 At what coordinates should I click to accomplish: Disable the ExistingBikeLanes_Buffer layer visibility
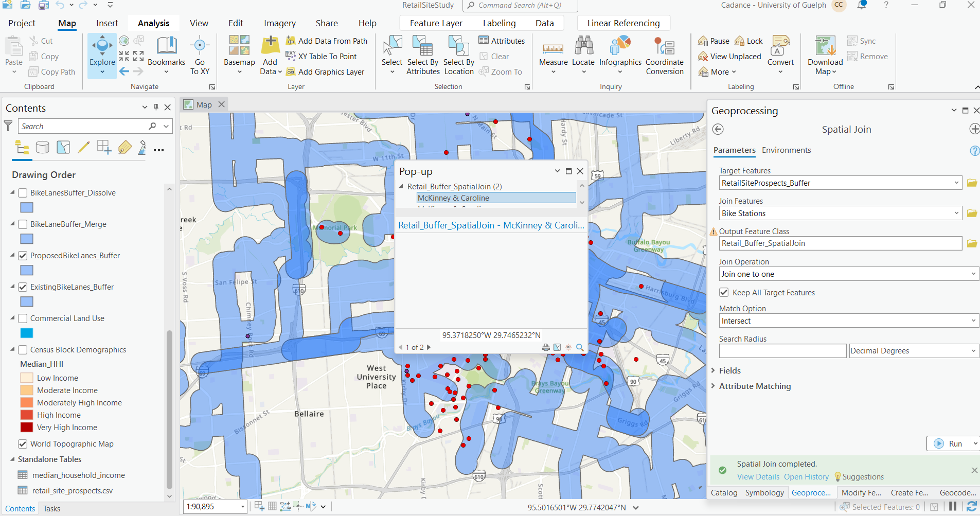click(x=23, y=287)
